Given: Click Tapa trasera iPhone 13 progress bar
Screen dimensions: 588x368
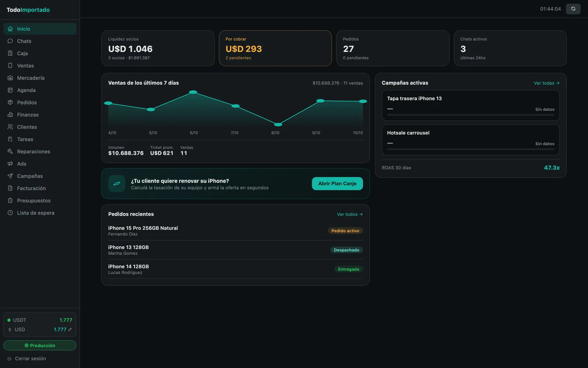Looking at the screenshot, I should pos(471,115).
